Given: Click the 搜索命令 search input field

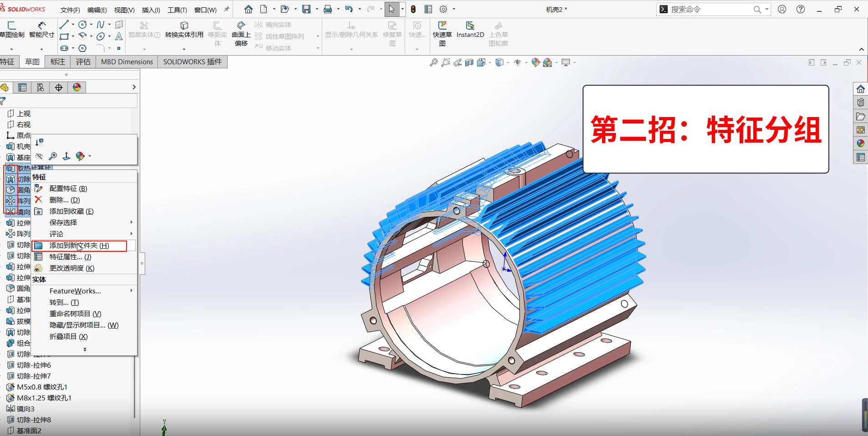Looking at the screenshot, I should click(x=709, y=9).
